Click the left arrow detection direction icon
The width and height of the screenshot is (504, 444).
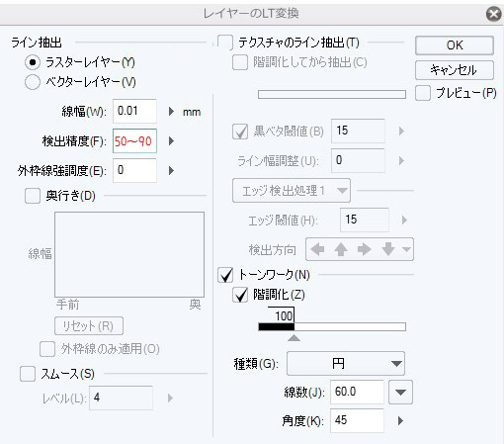[317, 249]
